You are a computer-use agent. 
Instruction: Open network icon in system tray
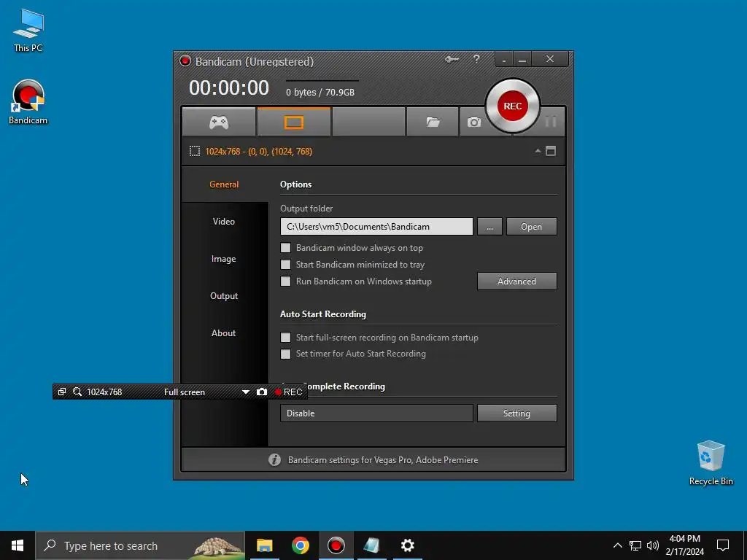635,545
